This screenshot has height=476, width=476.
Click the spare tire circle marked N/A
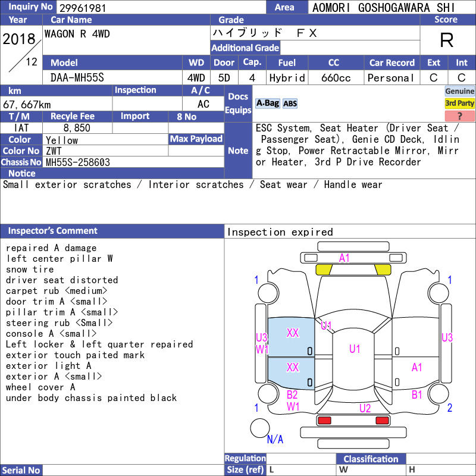[x=260, y=428]
